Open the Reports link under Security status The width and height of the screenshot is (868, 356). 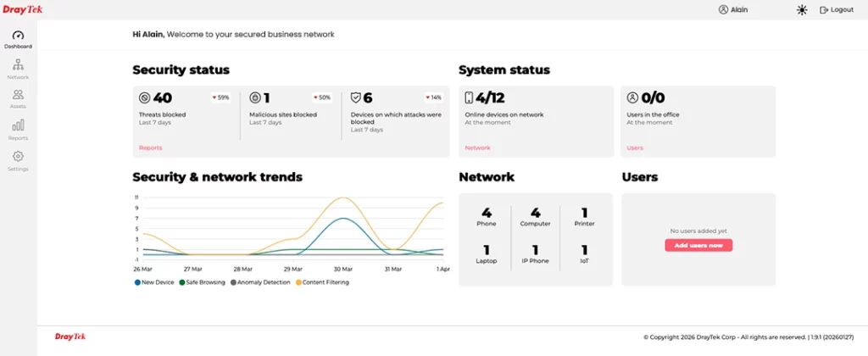(150, 147)
